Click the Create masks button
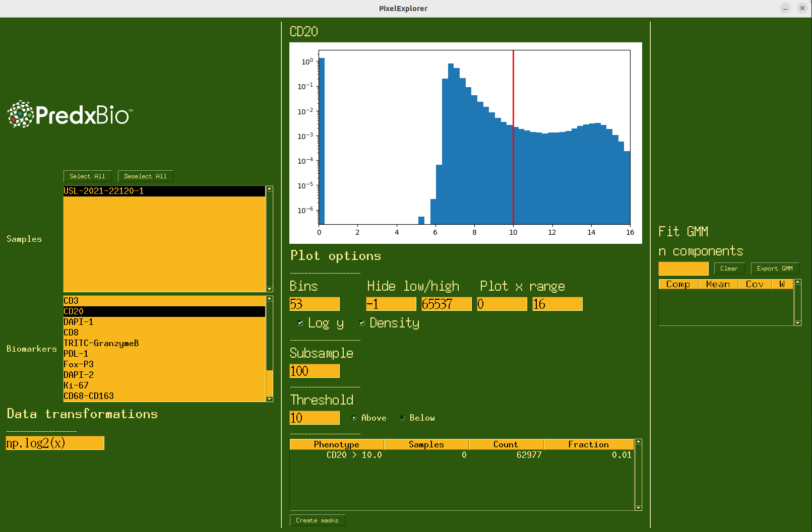Image resolution: width=812 pixels, height=532 pixels. pos(318,520)
